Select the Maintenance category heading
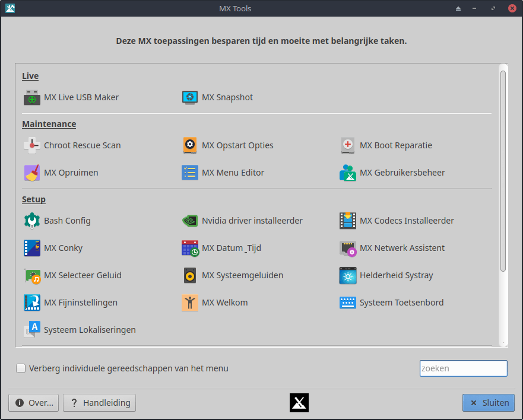 [49, 124]
